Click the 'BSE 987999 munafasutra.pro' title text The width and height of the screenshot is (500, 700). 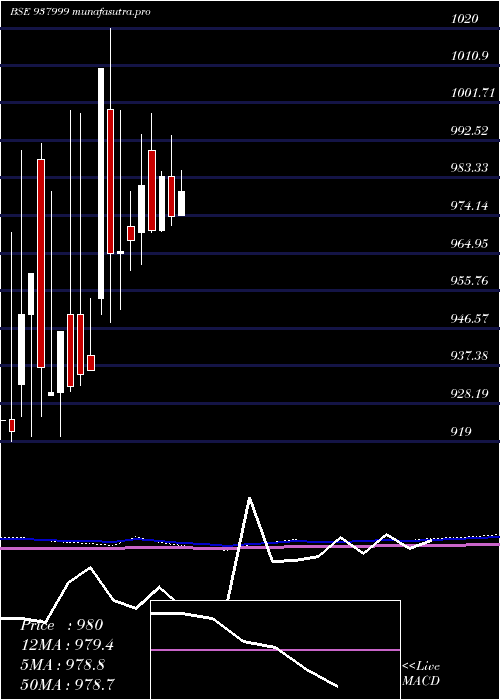click(x=80, y=12)
